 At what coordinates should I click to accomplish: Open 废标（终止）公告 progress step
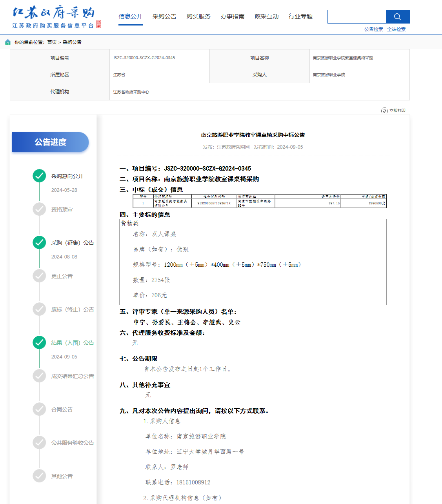[x=73, y=309]
